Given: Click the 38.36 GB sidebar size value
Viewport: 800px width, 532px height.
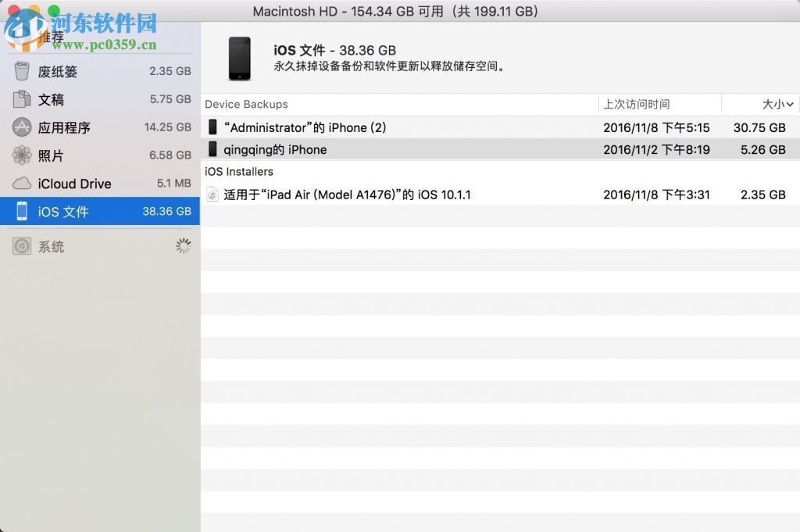Looking at the screenshot, I should pos(166,211).
